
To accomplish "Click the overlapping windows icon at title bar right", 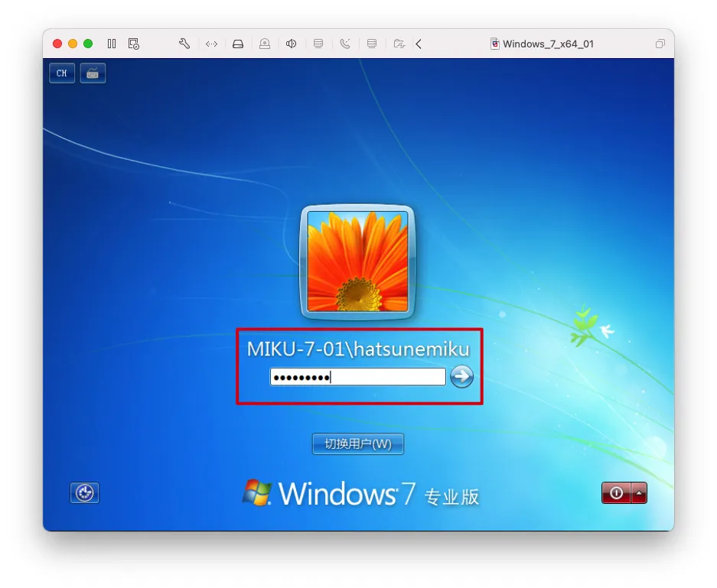I will click(x=660, y=44).
